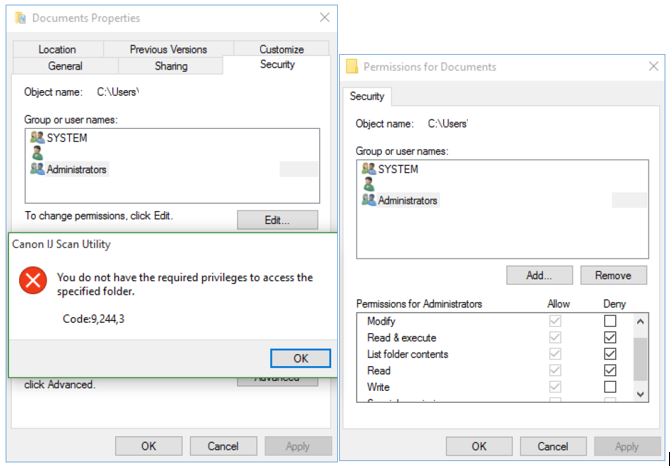
Task: Click the unnamed user icon in Documents Properties
Action: click(37, 153)
